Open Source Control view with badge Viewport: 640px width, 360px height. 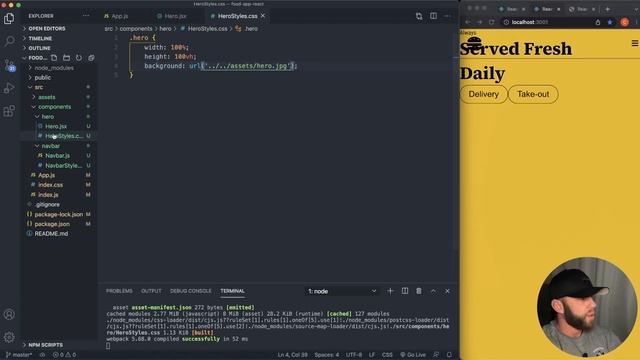click(9, 64)
